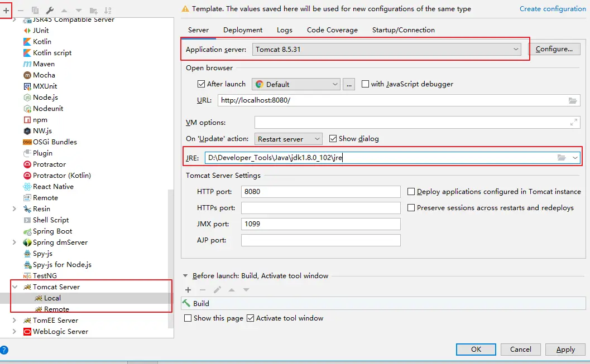590x364 pixels.
Task: Open the Code Coverage tab
Action: click(332, 30)
